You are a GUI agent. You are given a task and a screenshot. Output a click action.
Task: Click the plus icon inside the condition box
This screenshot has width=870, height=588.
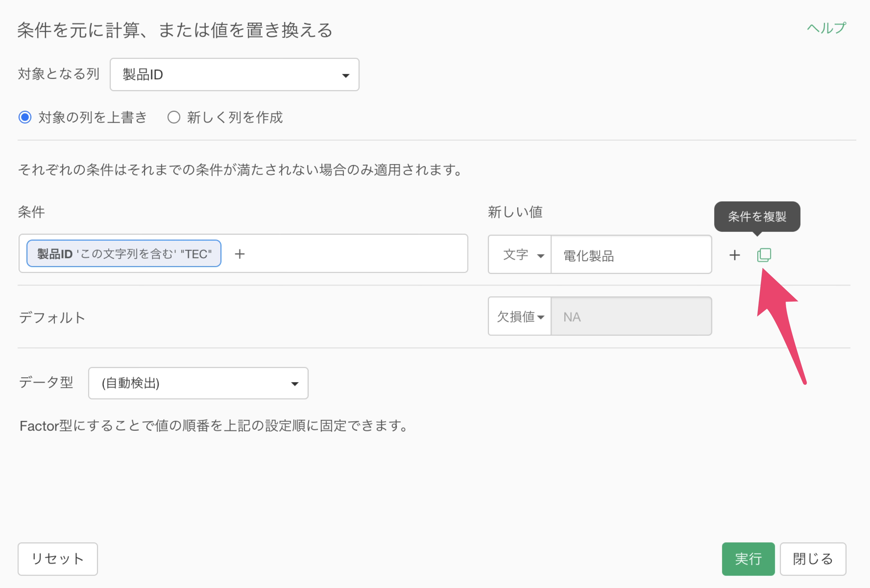240,254
